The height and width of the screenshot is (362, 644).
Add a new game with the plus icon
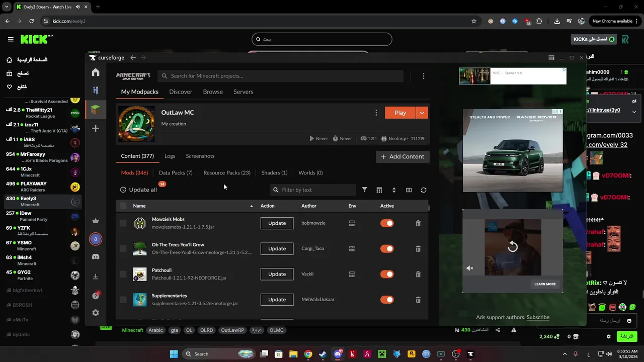[95, 129]
